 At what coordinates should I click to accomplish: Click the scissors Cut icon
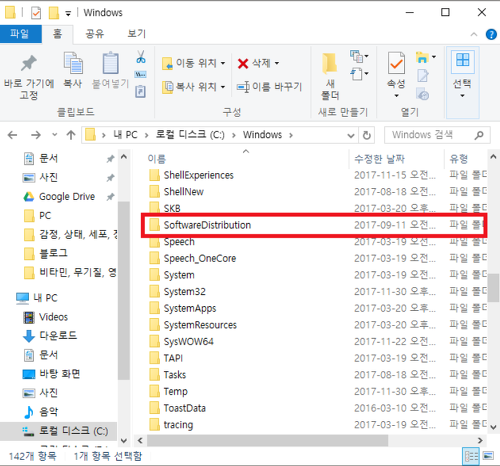click(141, 57)
